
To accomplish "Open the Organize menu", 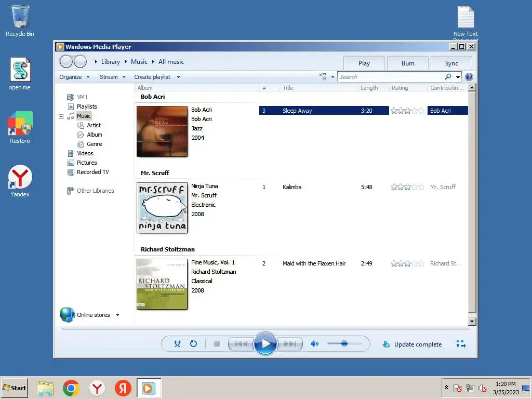I will (x=74, y=77).
